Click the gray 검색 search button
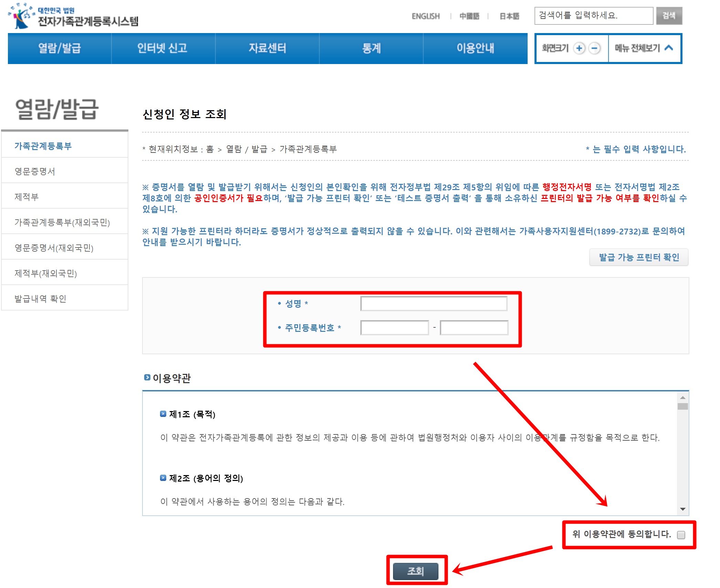Viewport: 720px width, 588px height. click(669, 16)
